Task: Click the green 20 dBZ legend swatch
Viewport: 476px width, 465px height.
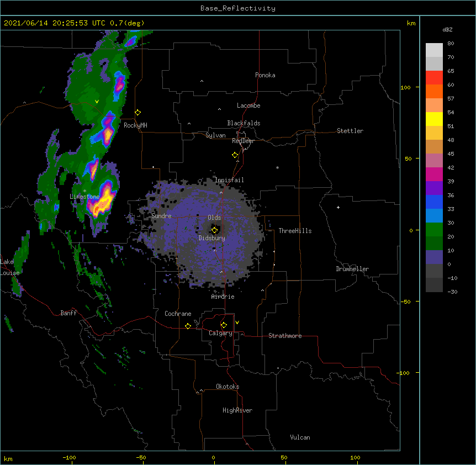Action: (x=434, y=230)
